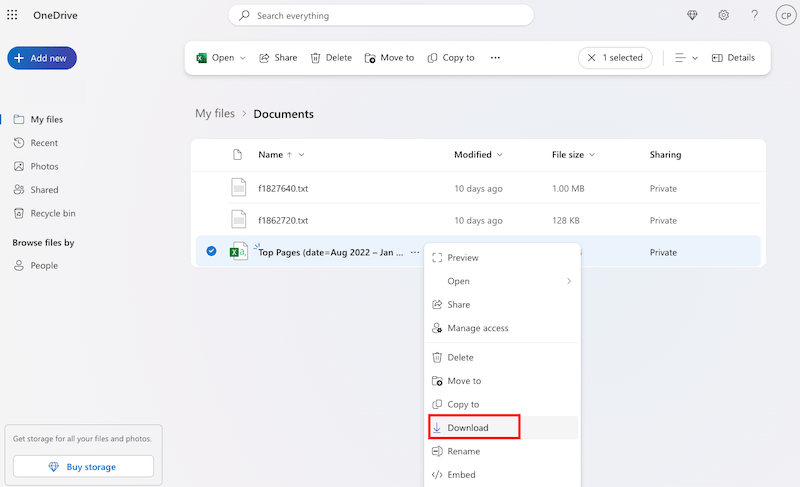This screenshot has width=800, height=487.
Task: Choose Share in the context menu
Action: pos(502,304)
